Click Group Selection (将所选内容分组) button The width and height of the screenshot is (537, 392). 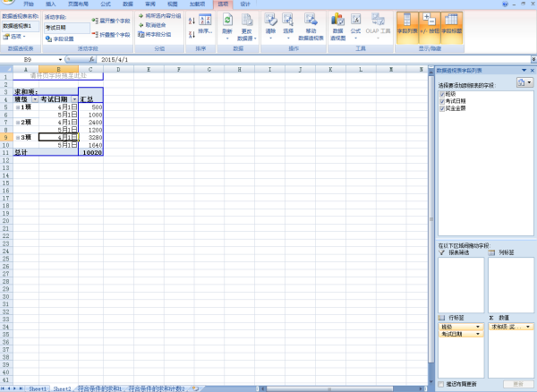[x=161, y=16]
